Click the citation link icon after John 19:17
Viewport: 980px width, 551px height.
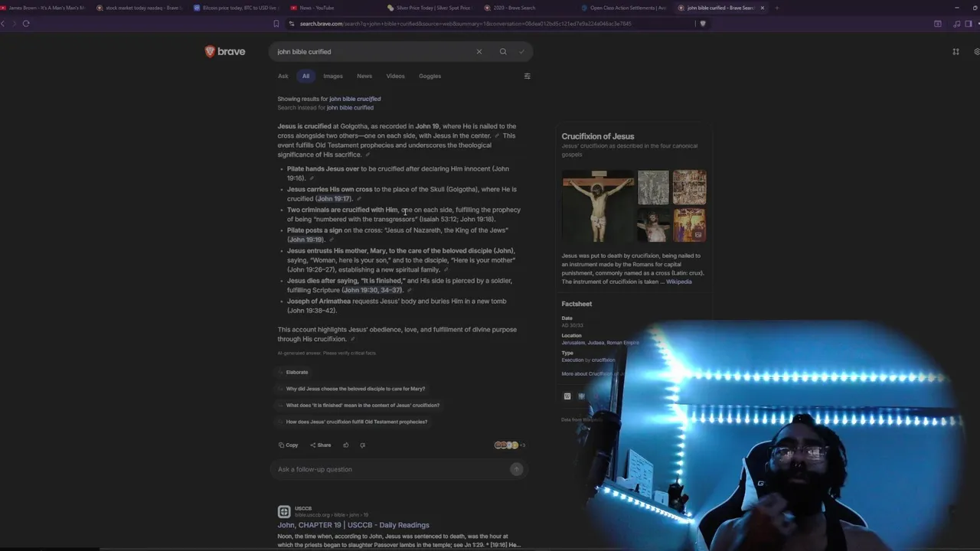[x=359, y=199]
